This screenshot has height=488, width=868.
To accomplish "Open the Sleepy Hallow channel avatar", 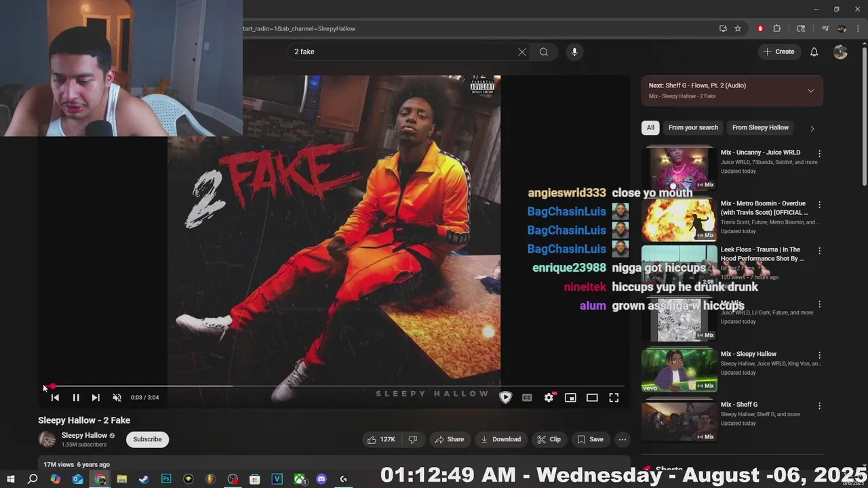I will click(47, 439).
